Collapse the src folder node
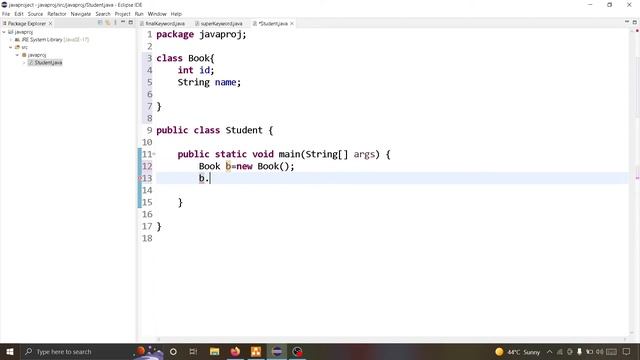Image resolution: width=640 pixels, height=360 pixels. click(x=11, y=47)
